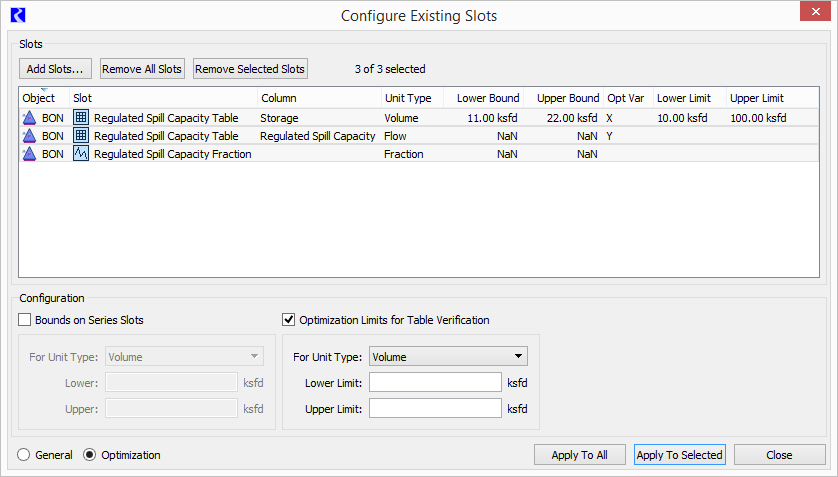Select the General radio button
Viewport: 838px width, 477px height.
(x=24, y=455)
